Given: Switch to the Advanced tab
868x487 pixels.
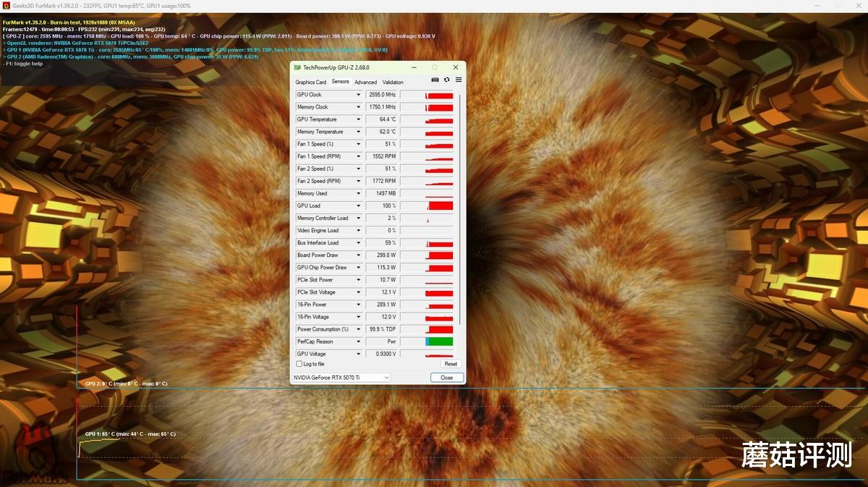Looking at the screenshot, I should click(x=366, y=82).
